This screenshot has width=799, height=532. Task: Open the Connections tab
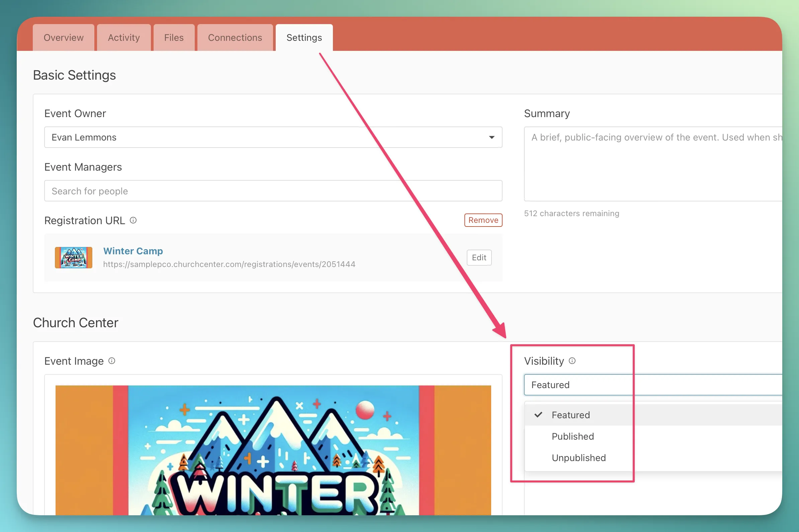pos(235,37)
